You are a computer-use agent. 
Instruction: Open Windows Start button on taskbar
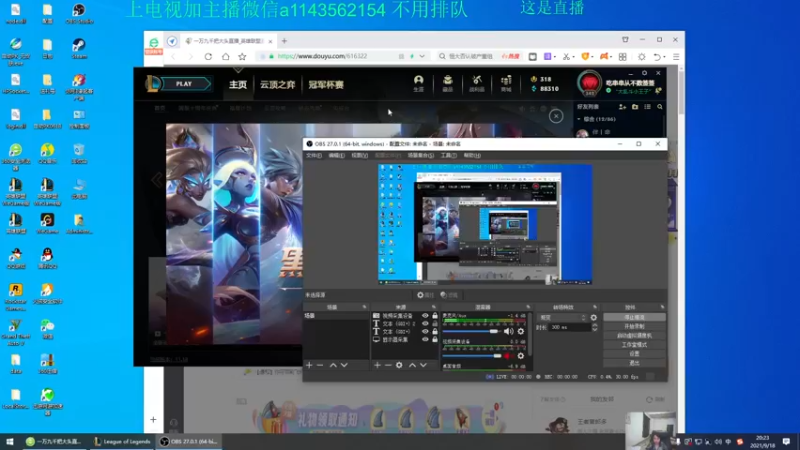click(x=10, y=442)
